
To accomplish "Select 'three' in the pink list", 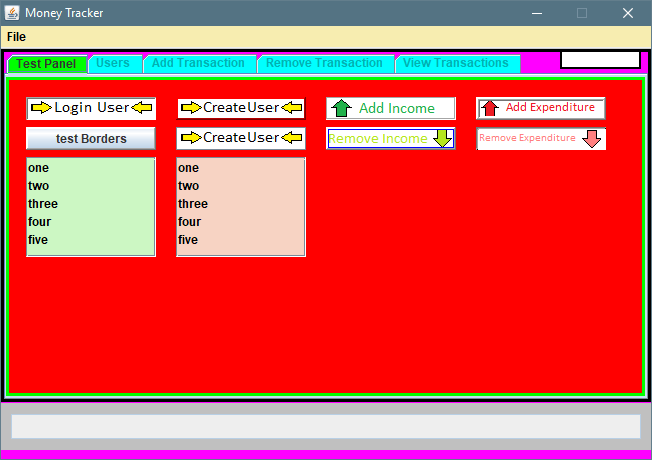I will click(241, 203).
